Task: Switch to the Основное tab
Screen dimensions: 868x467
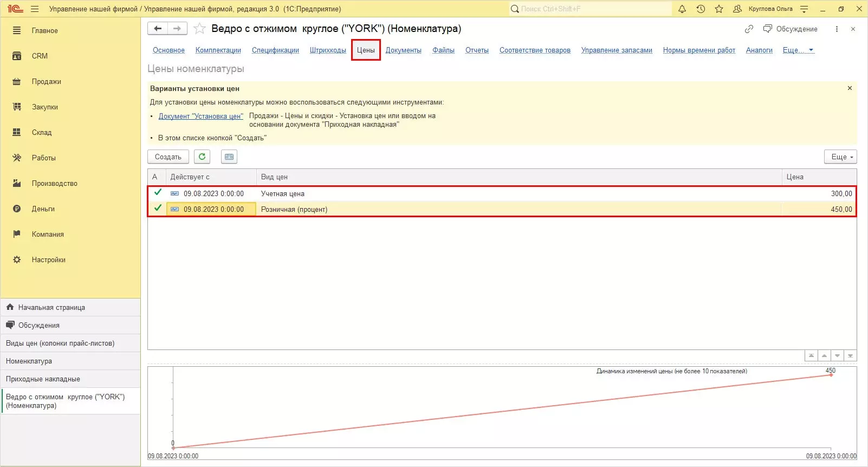Action: (169, 50)
